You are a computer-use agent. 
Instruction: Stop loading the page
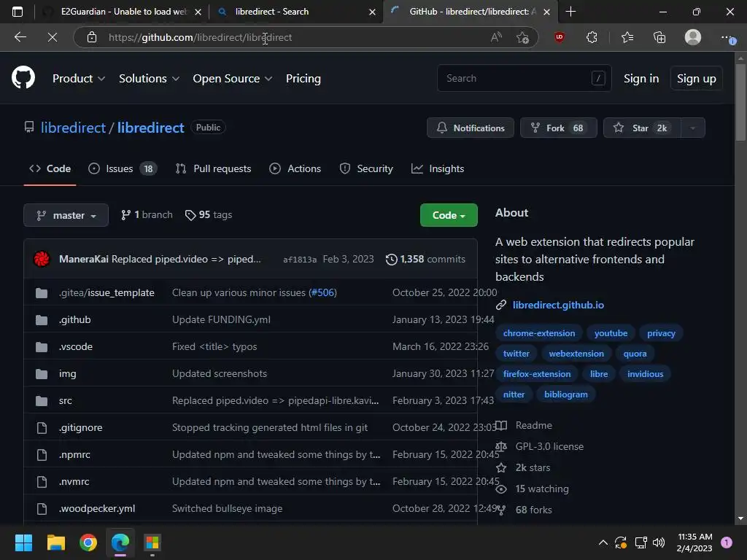(x=53, y=37)
